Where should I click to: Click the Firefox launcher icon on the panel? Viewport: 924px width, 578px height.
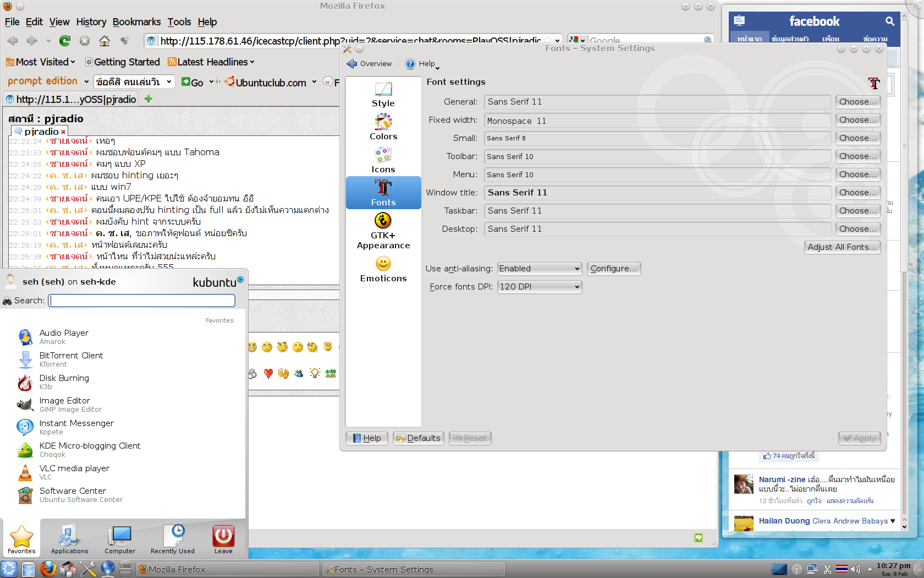click(48, 569)
